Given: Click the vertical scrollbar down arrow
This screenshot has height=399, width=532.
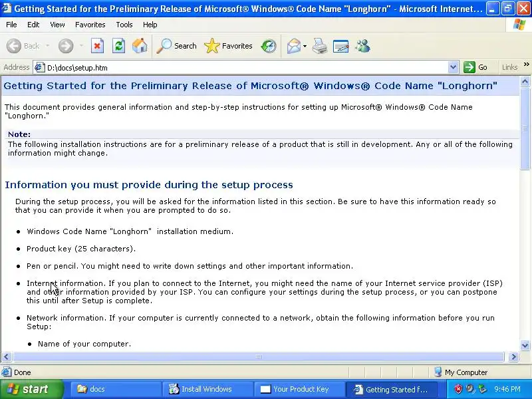Looking at the screenshot, I should [525, 345].
